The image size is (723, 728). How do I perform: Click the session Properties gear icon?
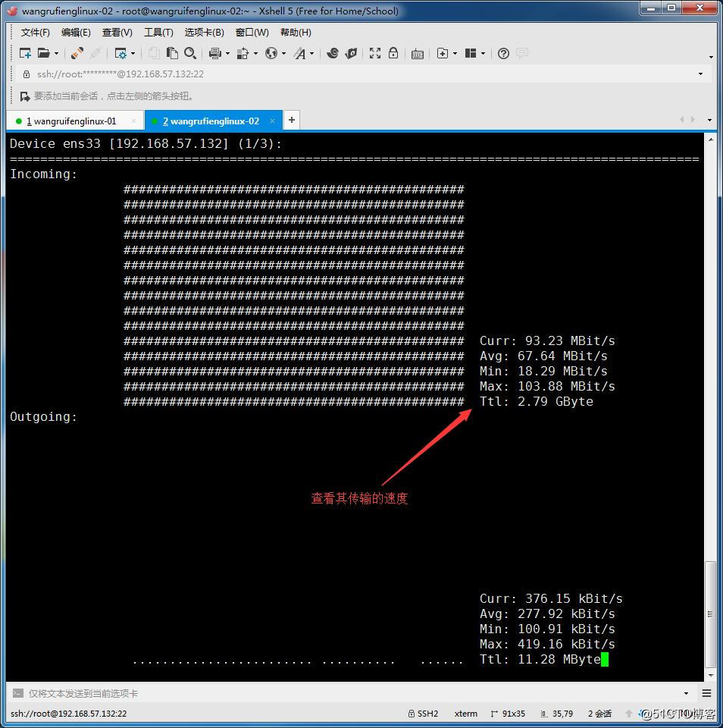[121, 53]
